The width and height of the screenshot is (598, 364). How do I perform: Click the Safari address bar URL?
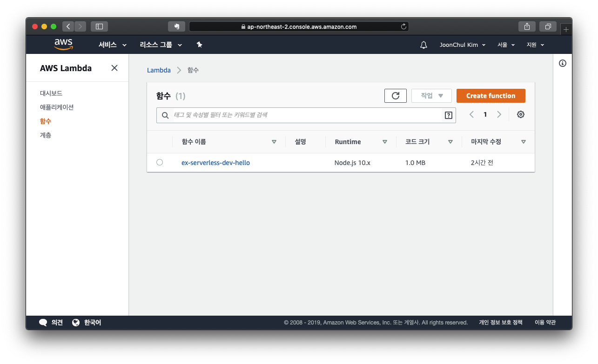pos(302,26)
